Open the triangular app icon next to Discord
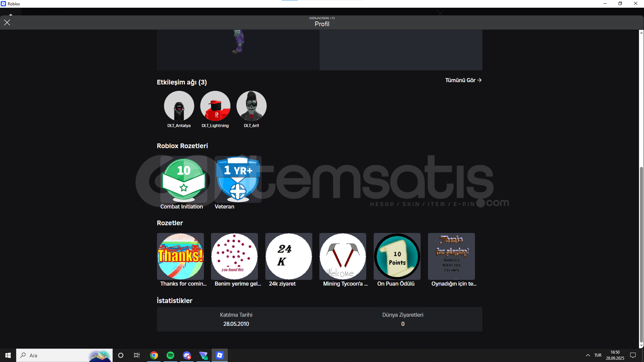This screenshot has width=644, height=362. pos(203,355)
